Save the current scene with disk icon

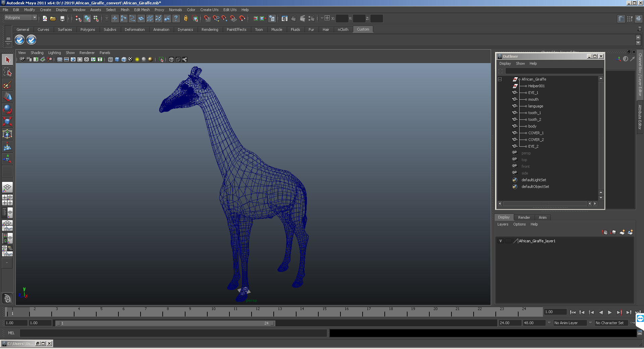[62, 18]
